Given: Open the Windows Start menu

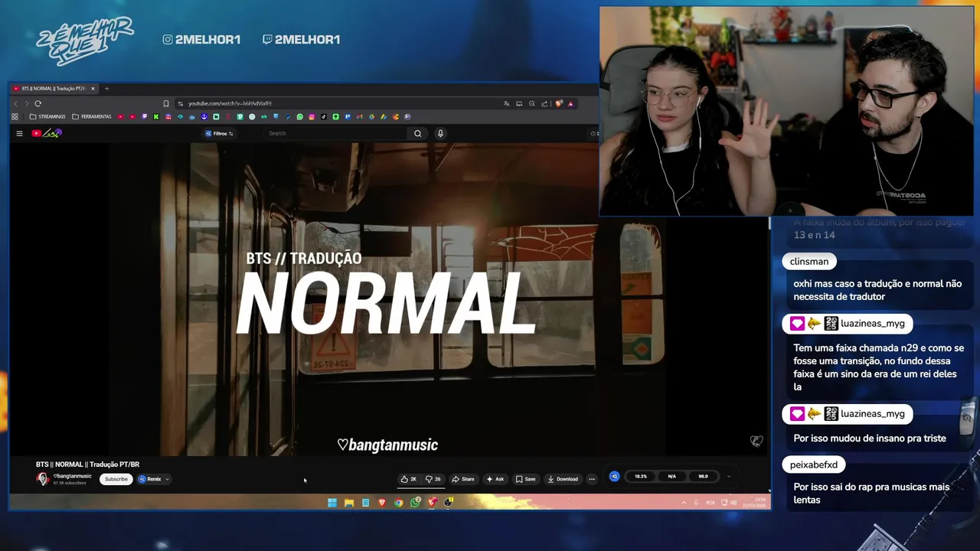Looking at the screenshot, I should point(332,503).
